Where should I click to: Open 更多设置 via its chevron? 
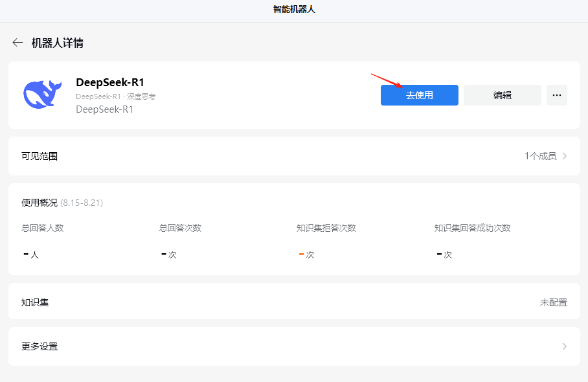click(x=565, y=346)
